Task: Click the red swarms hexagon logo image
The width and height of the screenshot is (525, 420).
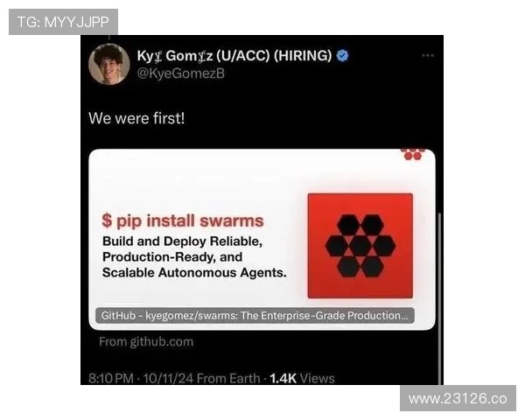Action: (x=360, y=246)
